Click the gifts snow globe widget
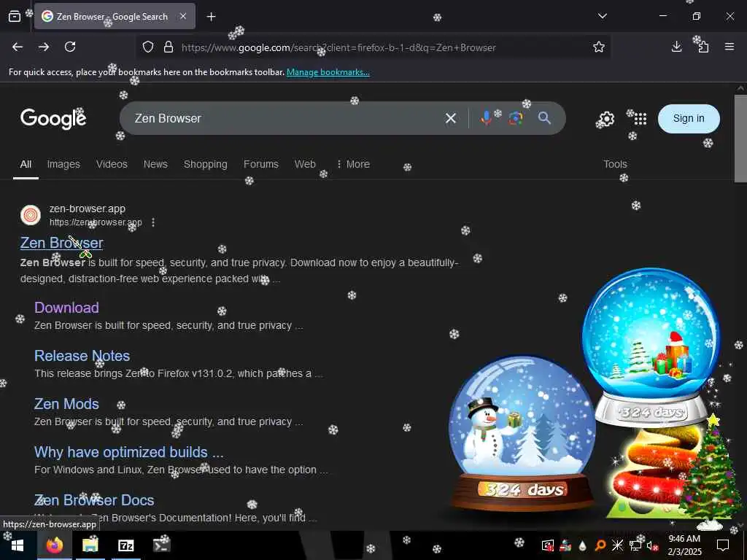Viewport: 747px width, 560px height. (x=651, y=348)
